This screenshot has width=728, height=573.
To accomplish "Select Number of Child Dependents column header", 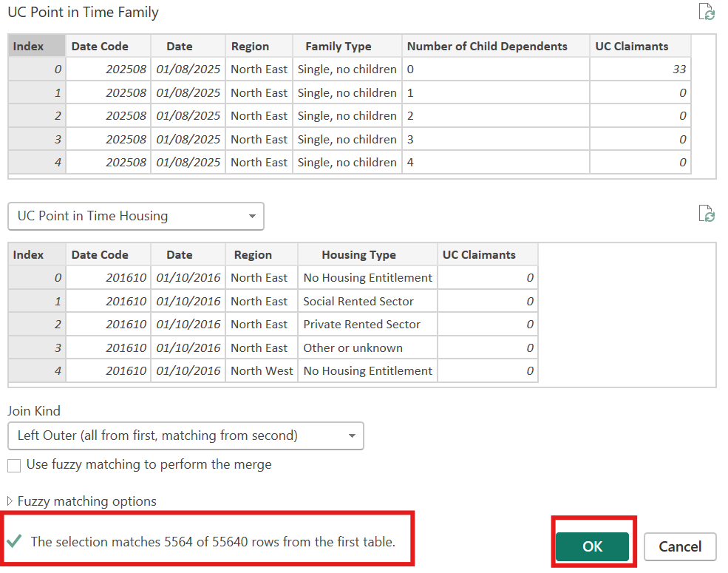I will [x=496, y=46].
